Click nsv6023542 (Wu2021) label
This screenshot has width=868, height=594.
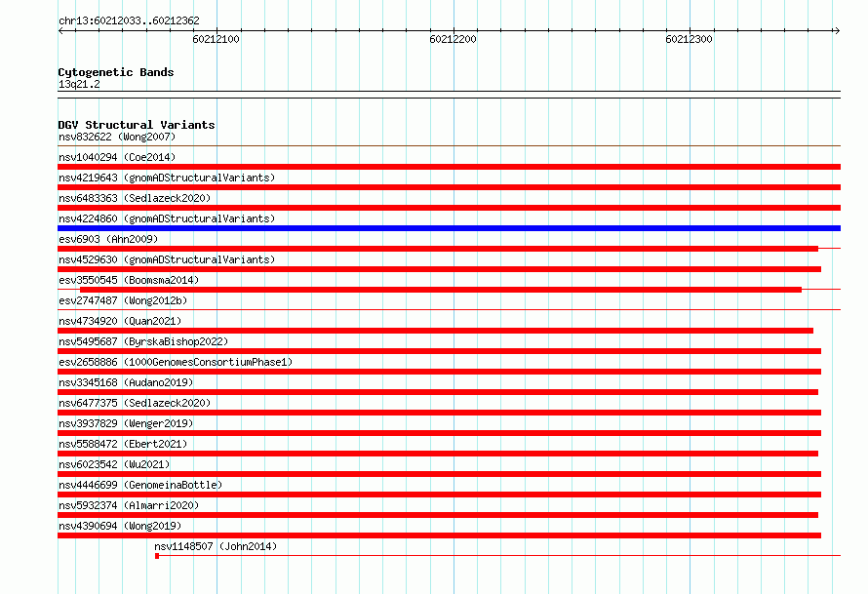114,464
